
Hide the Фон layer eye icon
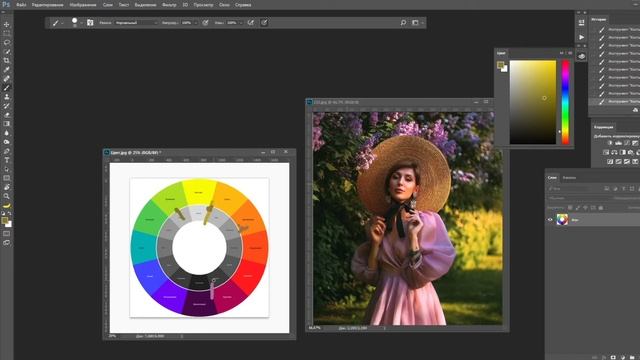tap(550, 220)
